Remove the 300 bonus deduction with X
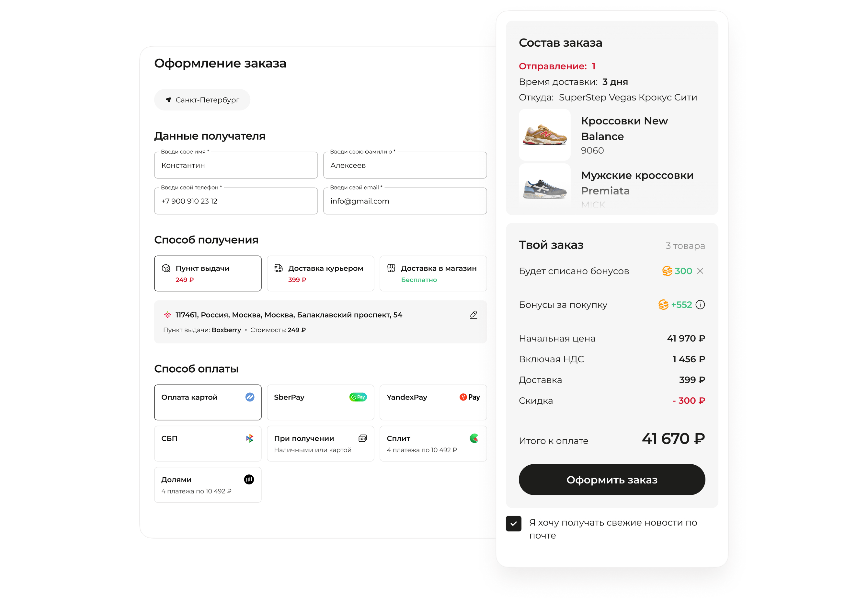868x604 pixels. tap(700, 271)
